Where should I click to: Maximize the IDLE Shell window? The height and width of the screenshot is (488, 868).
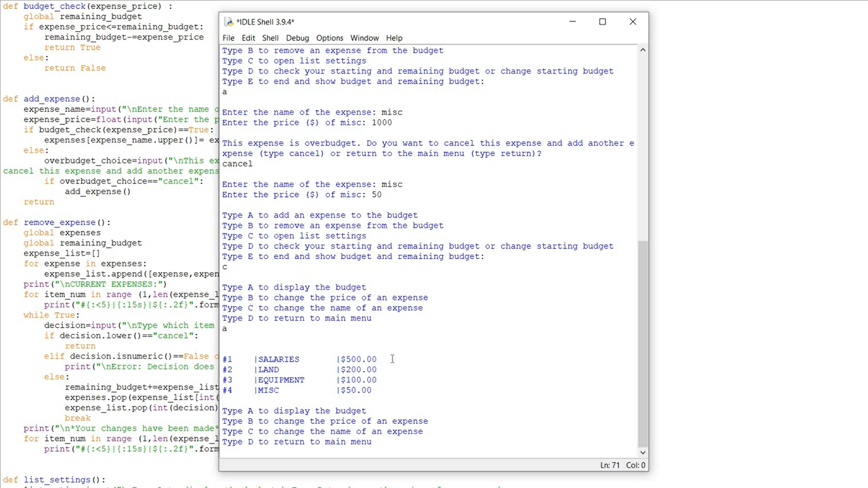click(x=602, y=22)
